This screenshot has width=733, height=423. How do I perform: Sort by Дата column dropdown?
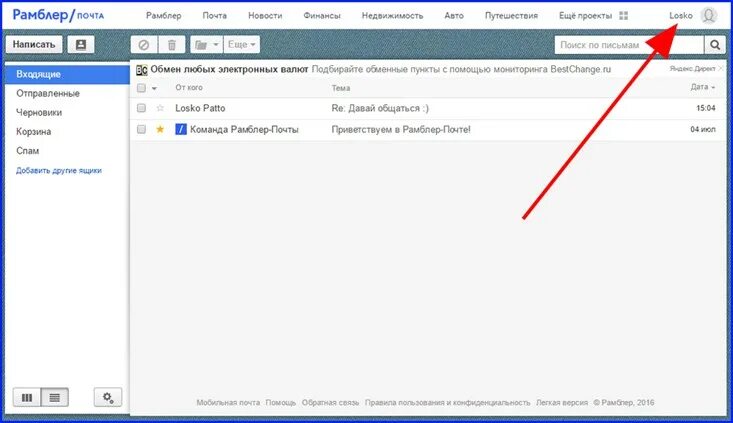(x=703, y=87)
